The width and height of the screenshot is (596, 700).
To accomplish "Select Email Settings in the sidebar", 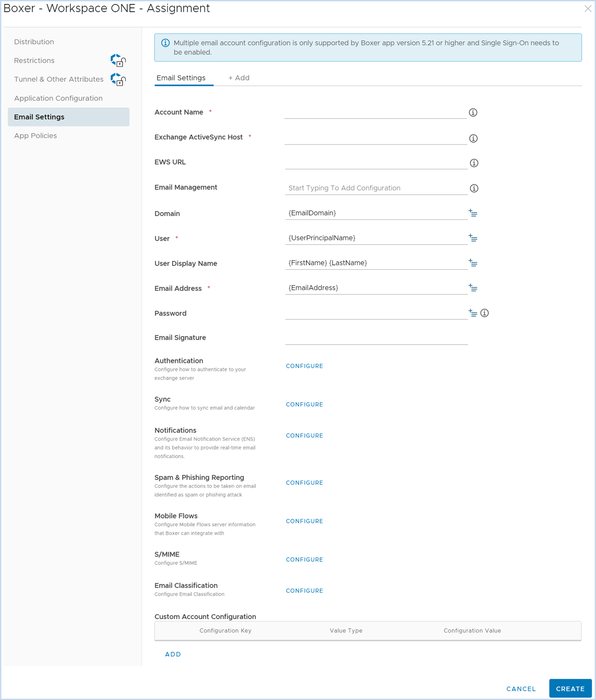I will click(x=68, y=117).
